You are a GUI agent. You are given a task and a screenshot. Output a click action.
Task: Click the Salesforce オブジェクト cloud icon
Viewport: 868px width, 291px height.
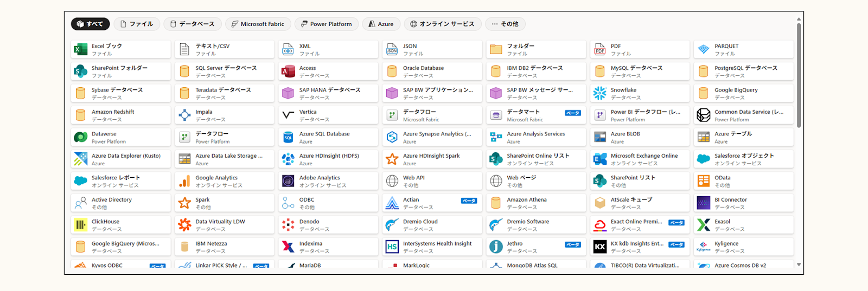[704, 159]
